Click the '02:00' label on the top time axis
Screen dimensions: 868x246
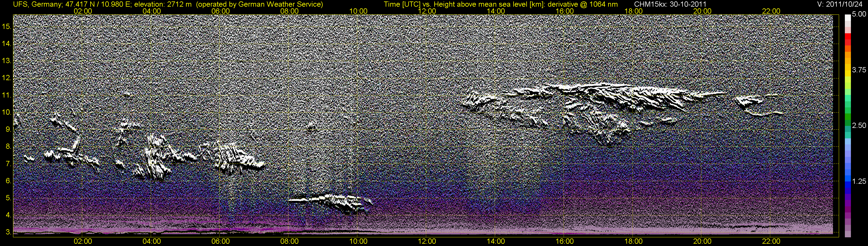[x=83, y=11]
